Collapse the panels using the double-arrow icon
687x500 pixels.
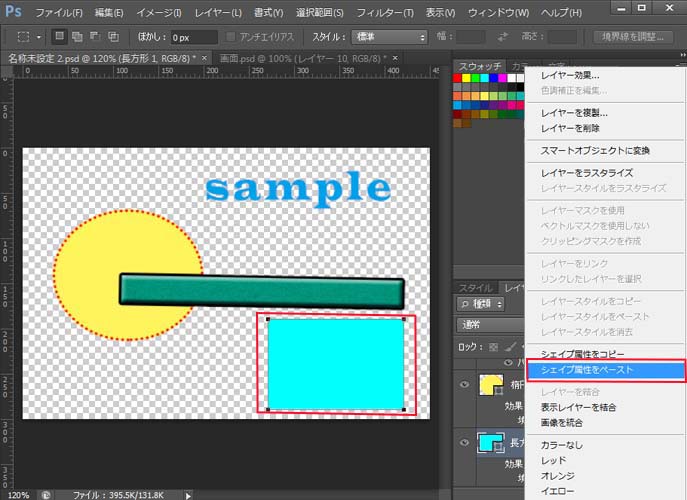point(683,55)
